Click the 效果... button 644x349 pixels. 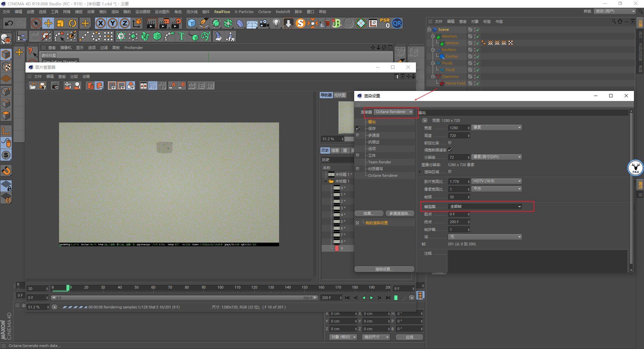tap(369, 213)
